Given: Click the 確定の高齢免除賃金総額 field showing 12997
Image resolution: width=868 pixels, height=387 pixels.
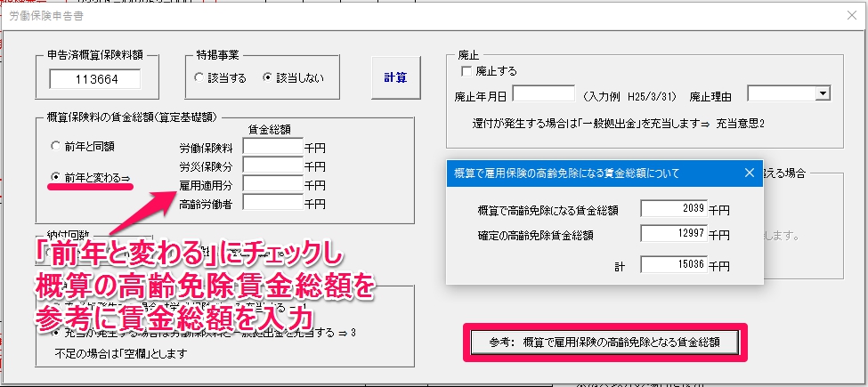Looking at the screenshot, I should coord(672,235).
